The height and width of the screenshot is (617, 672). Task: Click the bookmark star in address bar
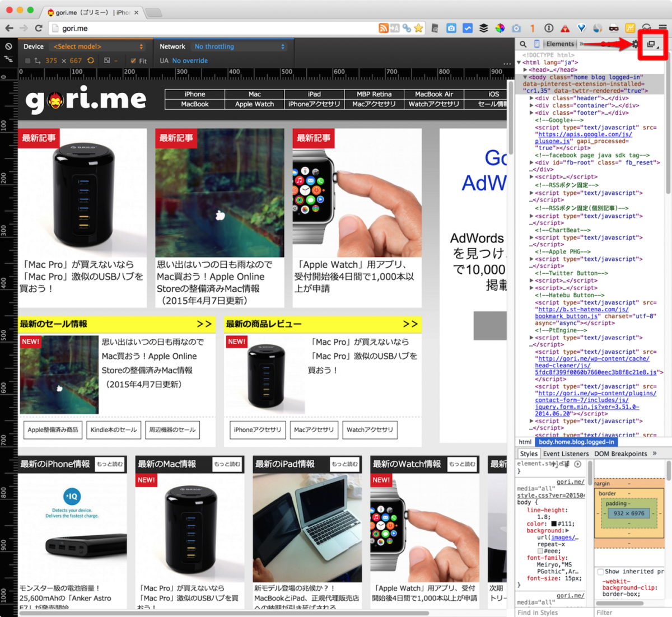[418, 27]
